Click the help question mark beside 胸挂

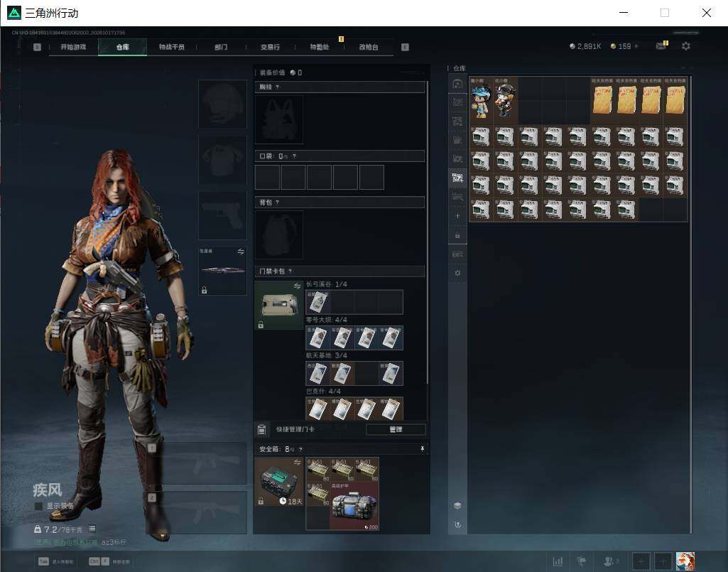tap(278, 87)
